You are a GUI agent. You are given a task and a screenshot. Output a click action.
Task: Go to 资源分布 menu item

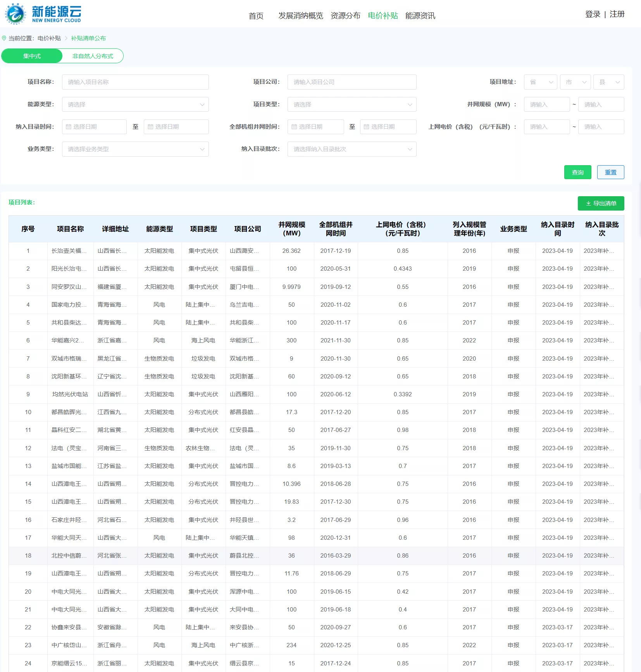pos(345,16)
